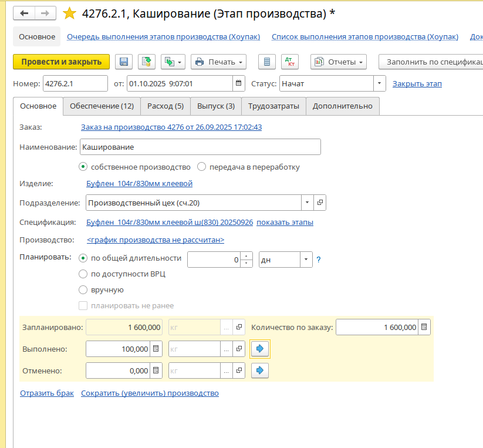Click the floppy disk save icon

coord(124,62)
